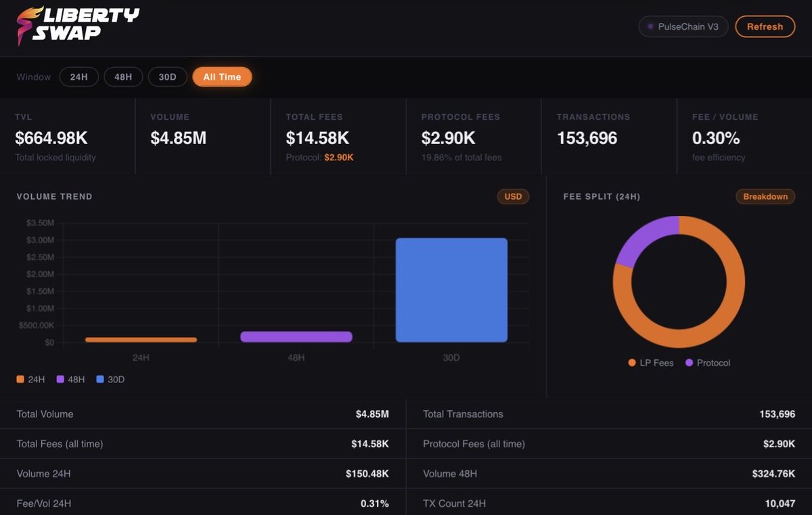The height and width of the screenshot is (515, 812).
Task: Click the 'fee efficiency' caption
Action: coord(719,158)
